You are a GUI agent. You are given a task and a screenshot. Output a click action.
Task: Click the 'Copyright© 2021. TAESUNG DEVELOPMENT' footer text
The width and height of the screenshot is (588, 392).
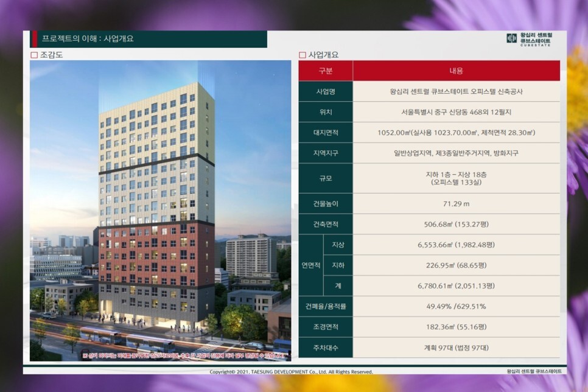[x=291, y=372]
